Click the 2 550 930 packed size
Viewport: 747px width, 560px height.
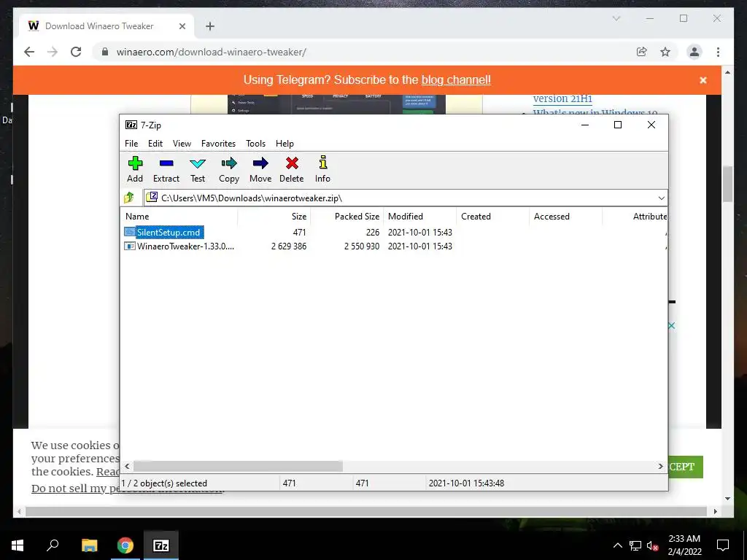[362, 246]
